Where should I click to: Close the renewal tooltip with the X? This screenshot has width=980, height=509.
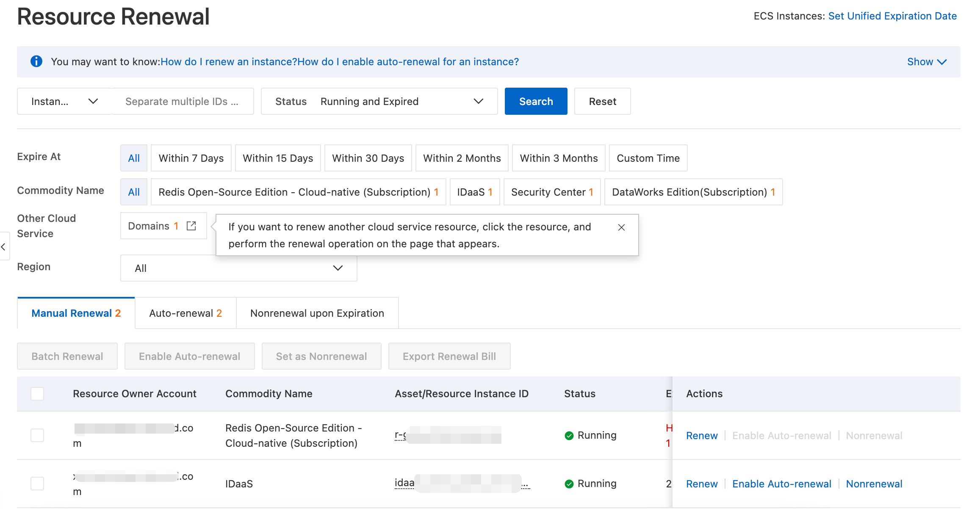[621, 227]
